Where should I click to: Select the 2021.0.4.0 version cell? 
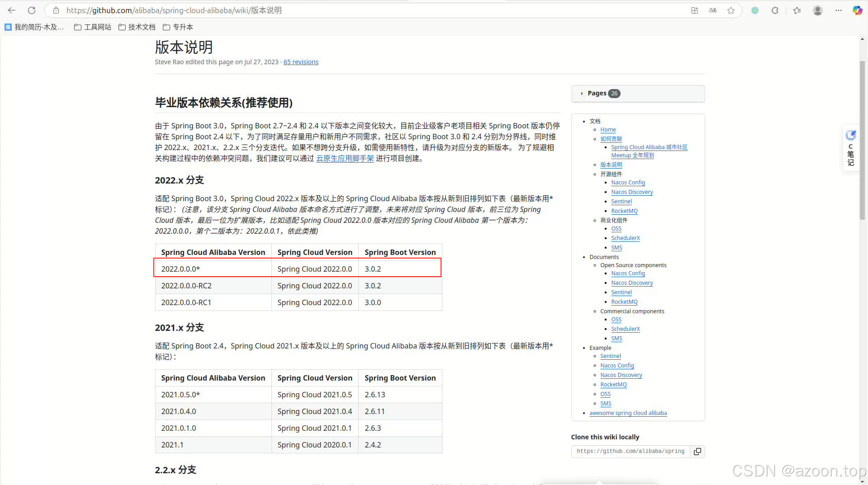pyautogui.click(x=213, y=411)
